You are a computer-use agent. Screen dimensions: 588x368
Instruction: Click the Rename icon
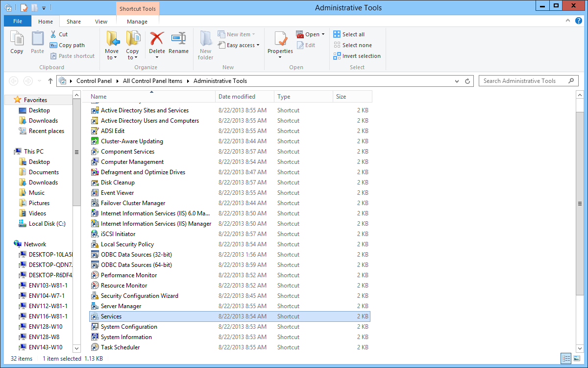point(178,38)
